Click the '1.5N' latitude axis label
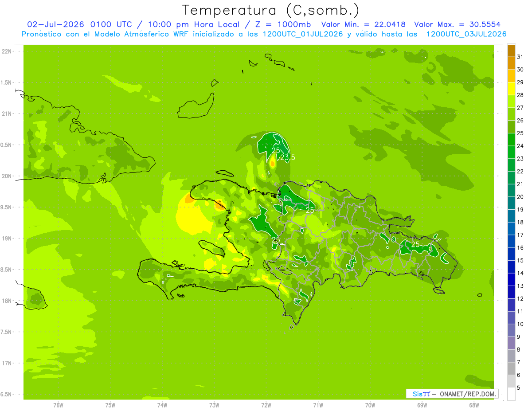 click(7, 82)
